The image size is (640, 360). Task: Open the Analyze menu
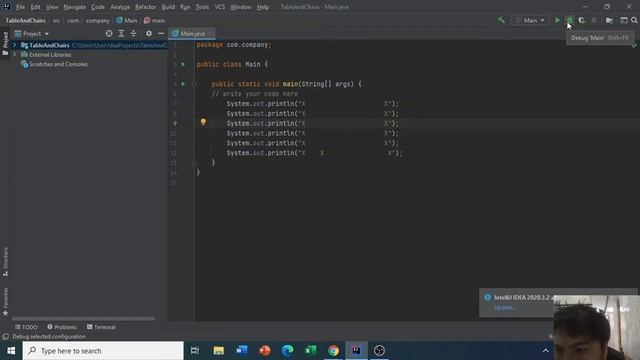pos(120,7)
